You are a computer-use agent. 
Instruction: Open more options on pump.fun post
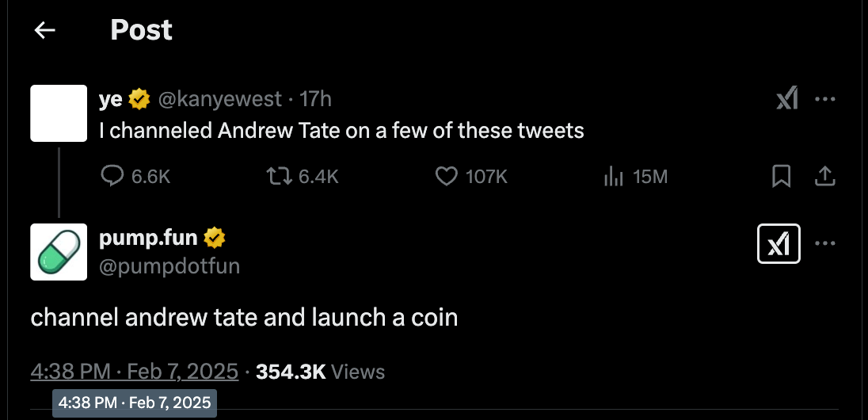pos(825,244)
